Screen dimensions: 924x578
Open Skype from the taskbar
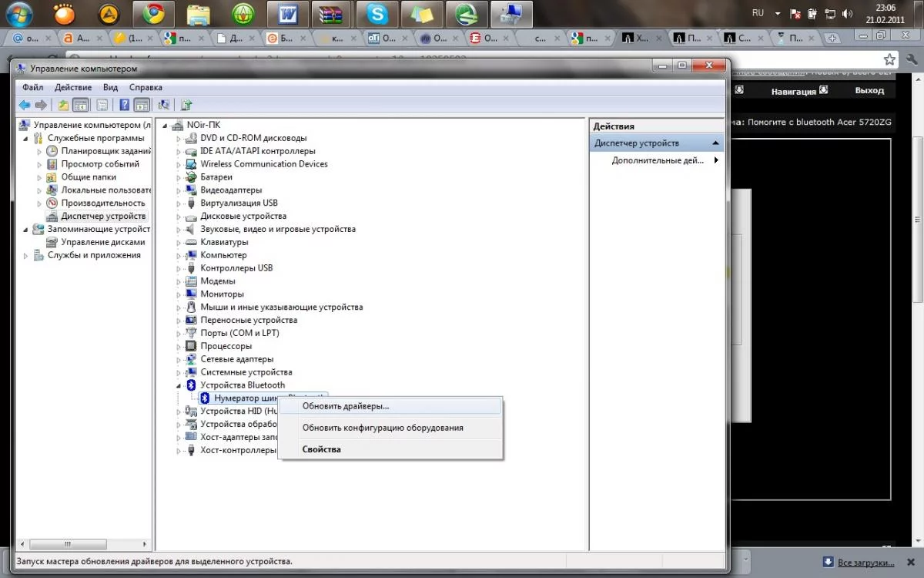377,13
